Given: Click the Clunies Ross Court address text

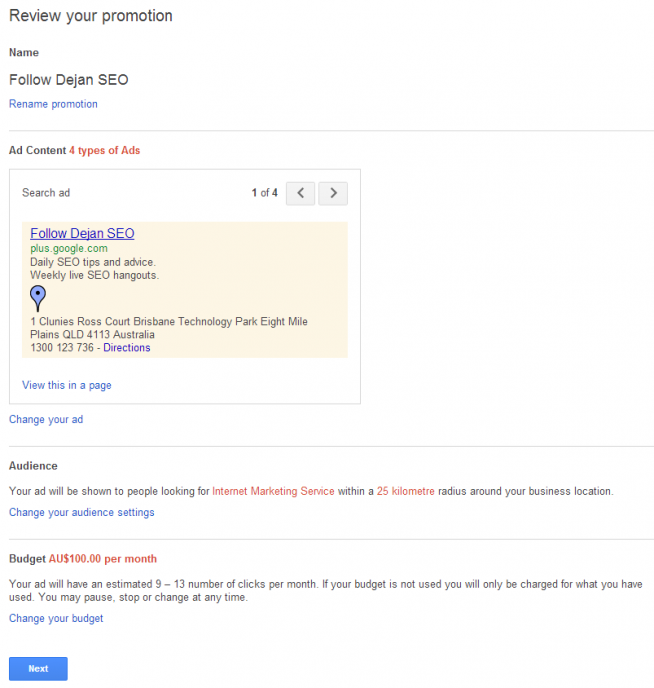Looking at the screenshot, I should (x=169, y=328).
